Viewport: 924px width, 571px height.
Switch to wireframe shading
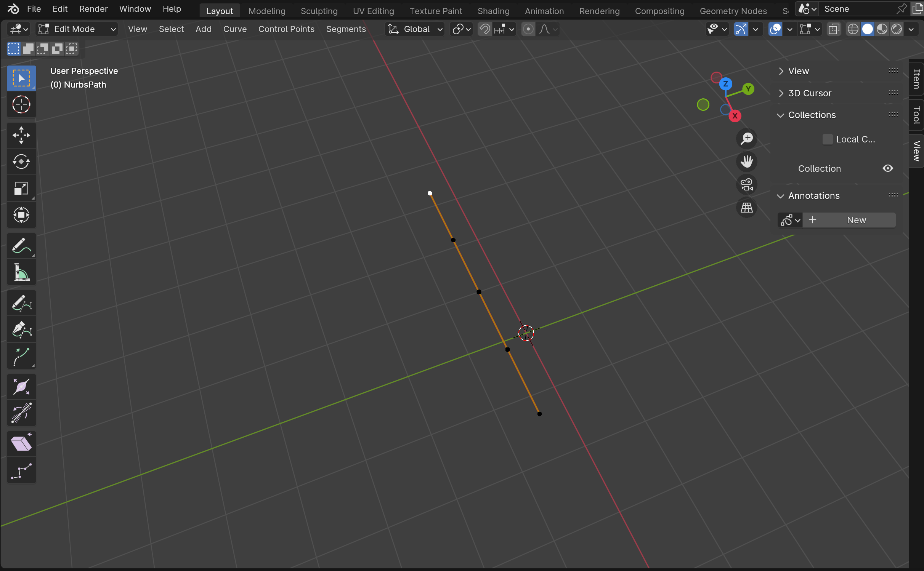point(853,29)
